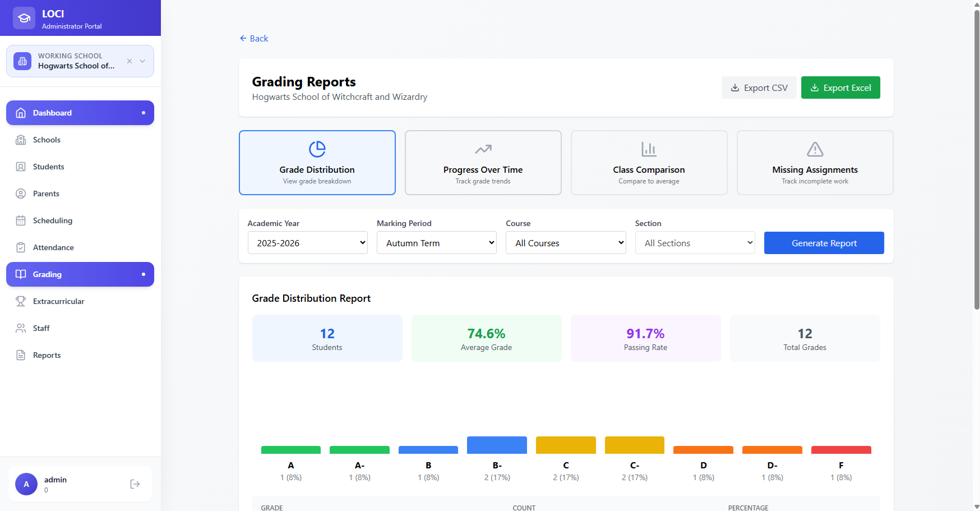Click the Extracurricular trophy icon

[x=21, y=301]
